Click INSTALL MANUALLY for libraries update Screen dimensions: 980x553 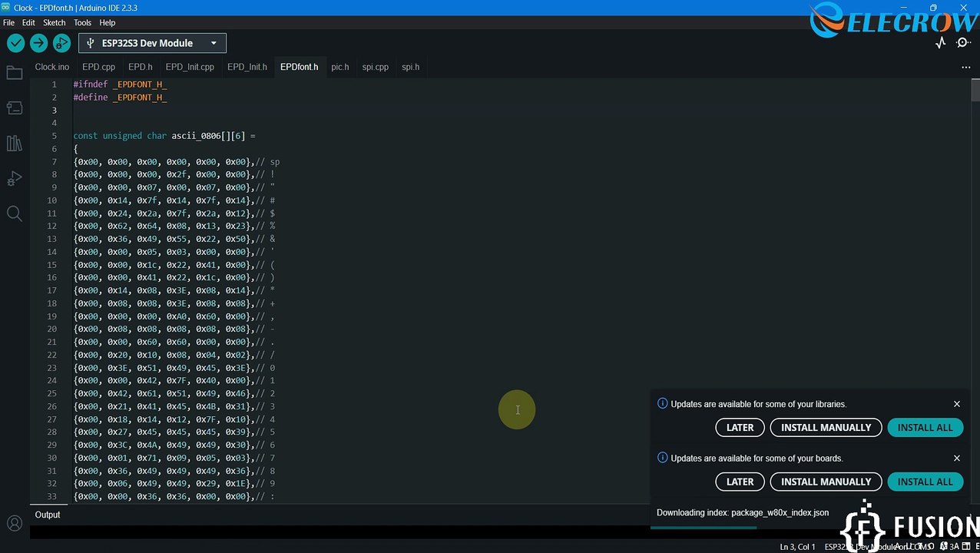click(826, 428)
